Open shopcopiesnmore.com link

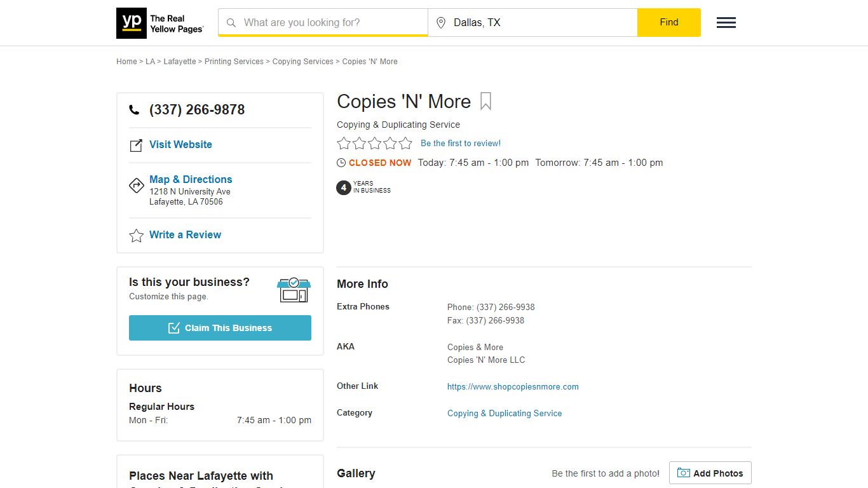coord(513,386)
